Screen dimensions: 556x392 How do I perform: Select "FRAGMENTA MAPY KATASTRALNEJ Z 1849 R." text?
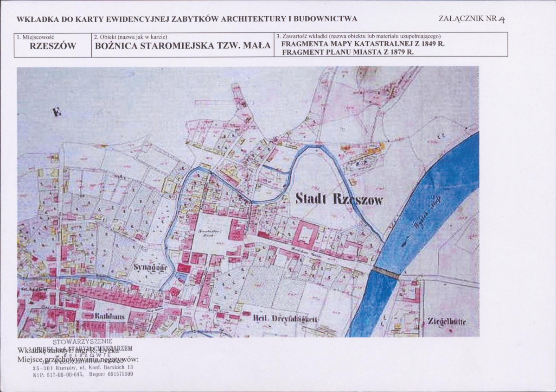pos(363,44)
